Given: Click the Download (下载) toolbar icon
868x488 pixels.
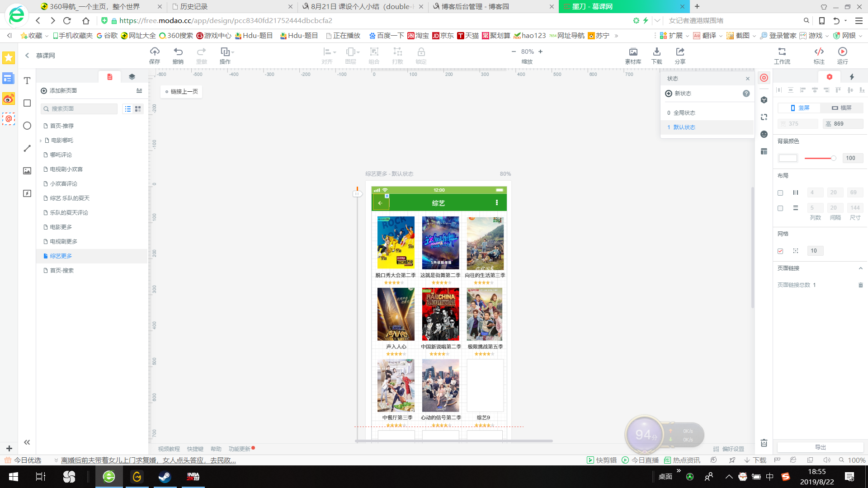Looking at the screenshot, I should click(x=656, y=52).
